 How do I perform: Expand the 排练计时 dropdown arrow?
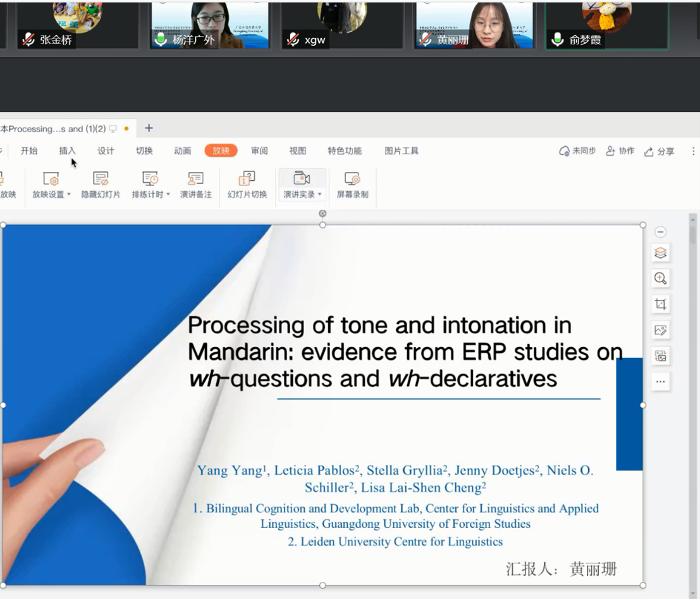pyautogui.click(x=168, y=195)
